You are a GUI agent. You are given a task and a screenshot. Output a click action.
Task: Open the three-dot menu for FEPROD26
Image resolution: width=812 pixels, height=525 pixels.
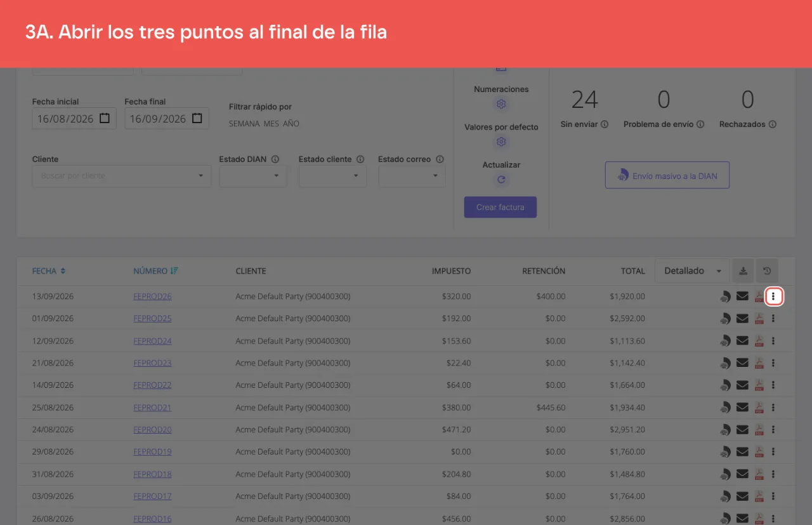[773, 296]
